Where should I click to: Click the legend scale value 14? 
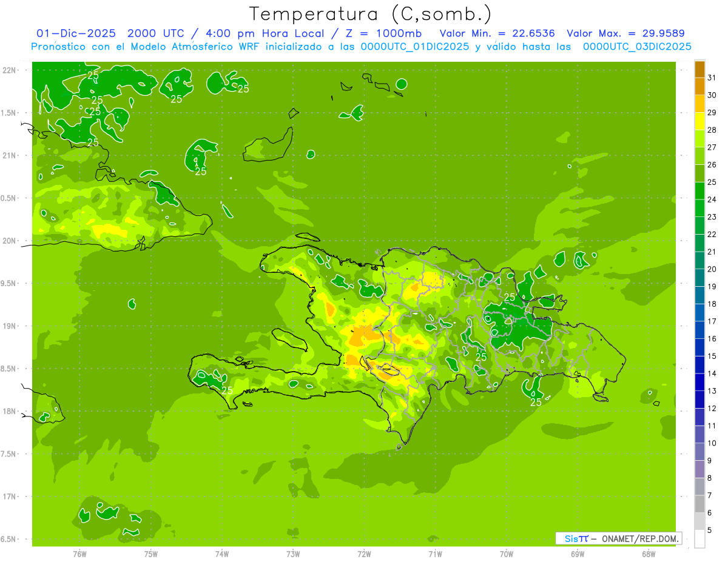712,373
